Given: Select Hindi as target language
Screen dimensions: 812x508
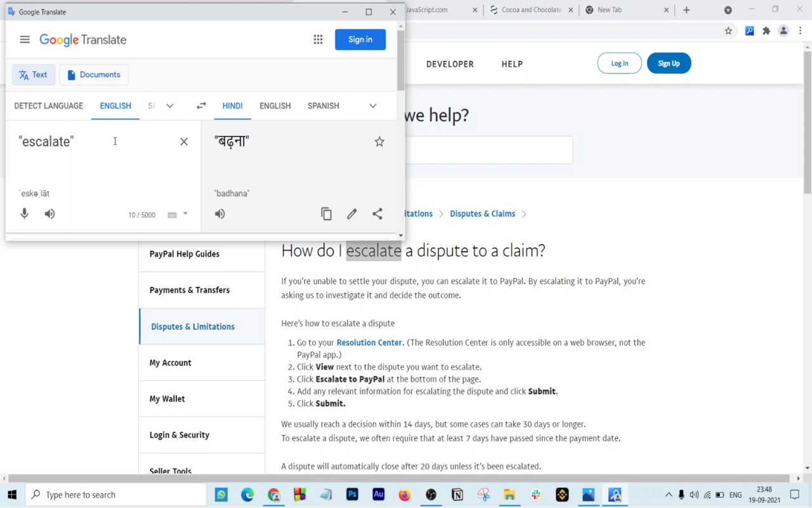Looking at the screenshot, I should [232, 105].
